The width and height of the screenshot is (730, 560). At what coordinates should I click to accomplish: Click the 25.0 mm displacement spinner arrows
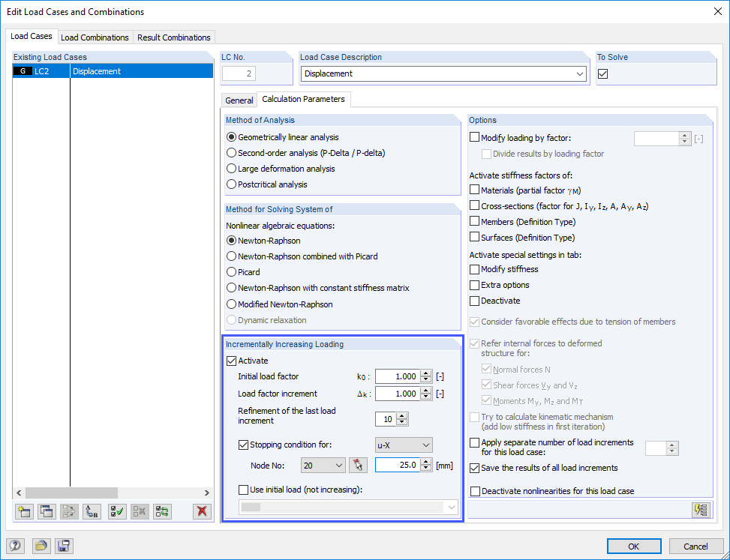point(425,465)
